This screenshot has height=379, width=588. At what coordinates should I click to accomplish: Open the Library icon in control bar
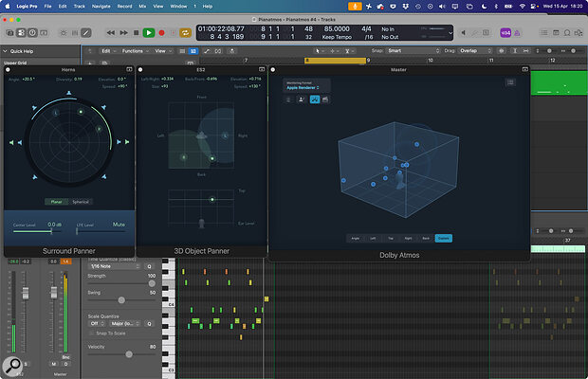(x=9, y=33)
